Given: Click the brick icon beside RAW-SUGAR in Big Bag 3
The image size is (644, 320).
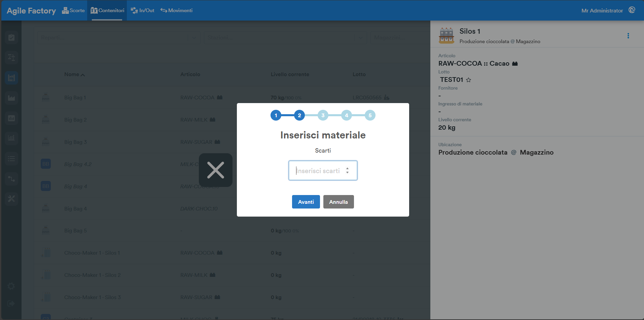Looking at the screenshot, I should (x=217, y=142).
